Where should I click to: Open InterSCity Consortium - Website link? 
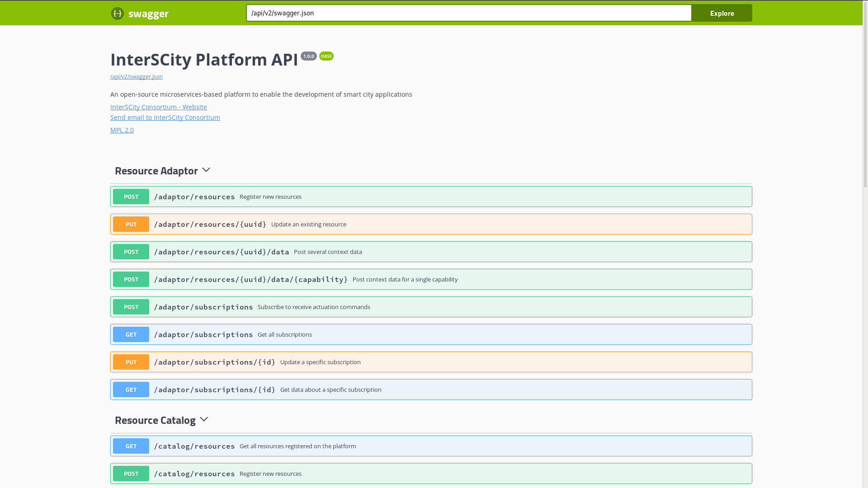pyautogui.click(x=158, y=107)
